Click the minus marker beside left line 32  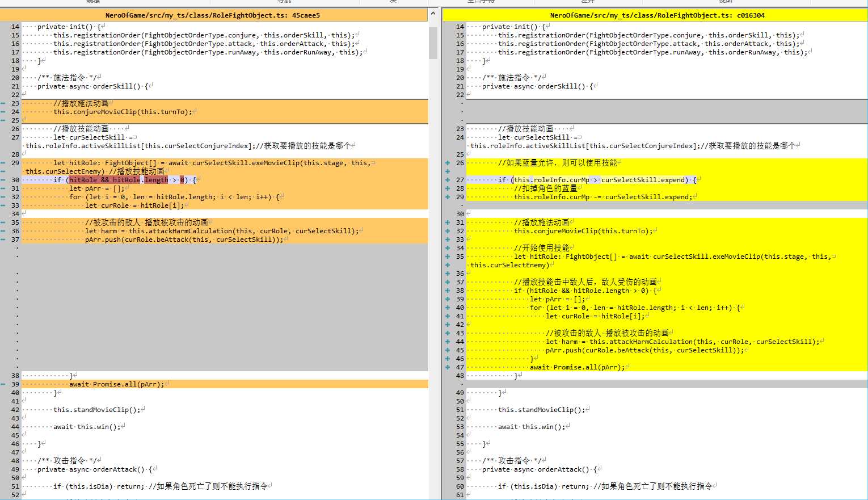tap(3, 197)
